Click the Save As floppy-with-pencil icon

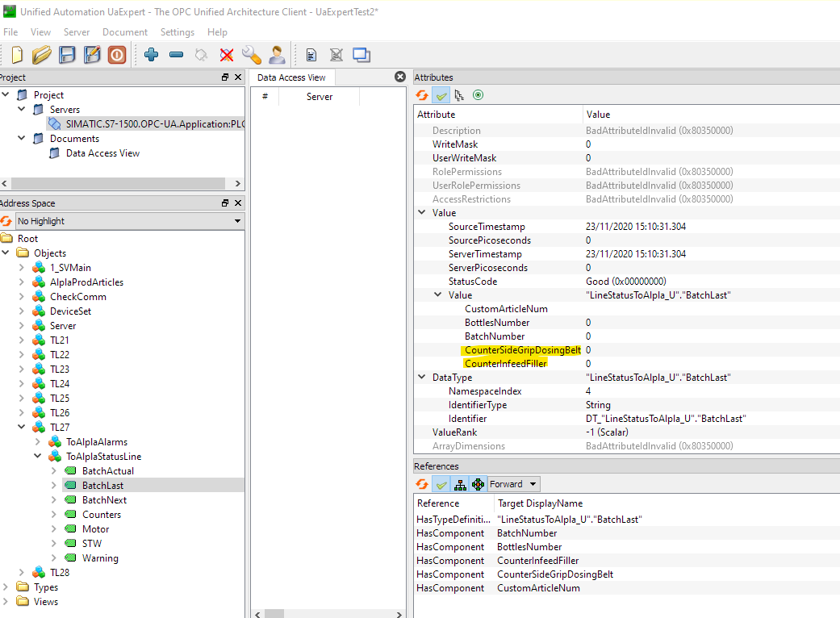pyautogui.click(x=92, y=55)
